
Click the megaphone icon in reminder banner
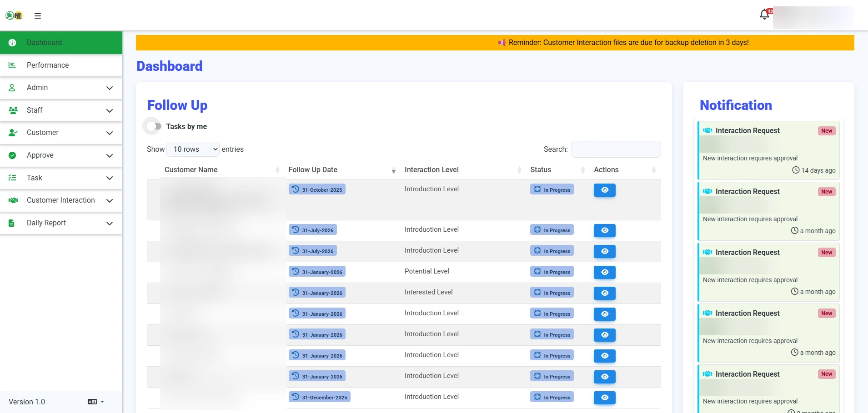pos(502,43)
